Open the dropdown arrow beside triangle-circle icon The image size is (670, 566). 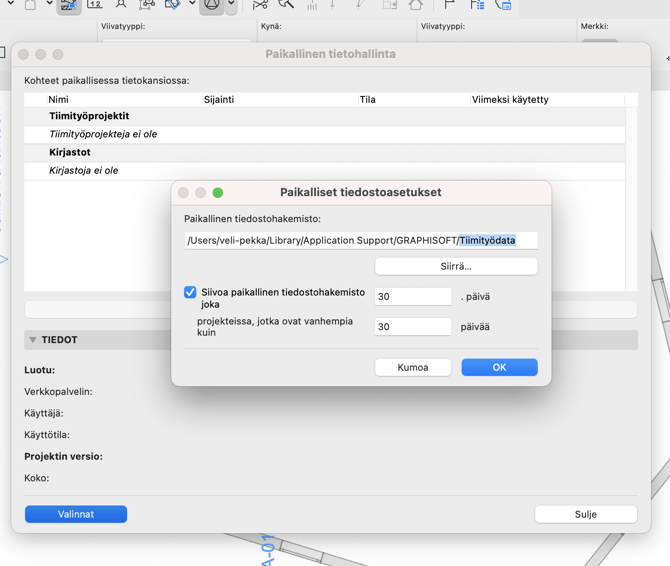pyautogui.click(x=231, y=5)
